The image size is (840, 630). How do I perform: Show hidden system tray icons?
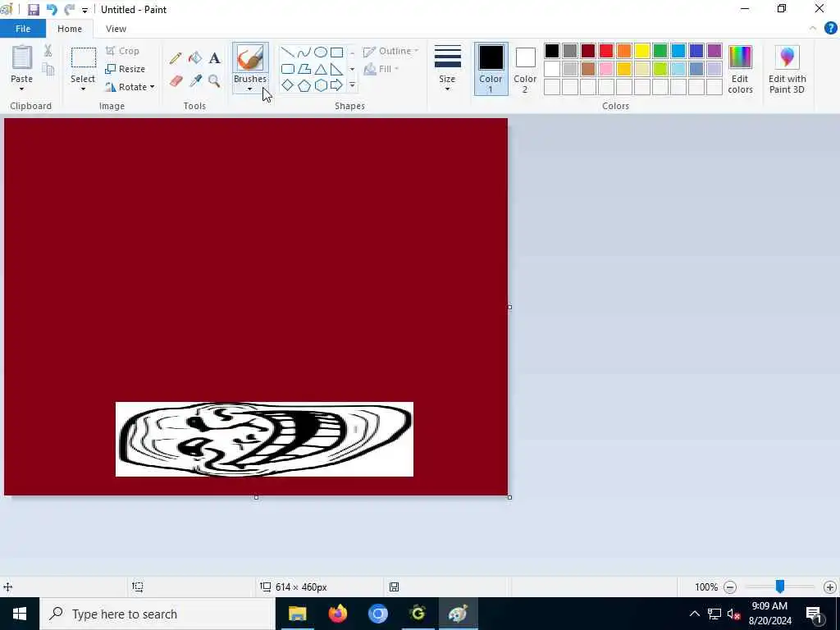pos(694,614)
